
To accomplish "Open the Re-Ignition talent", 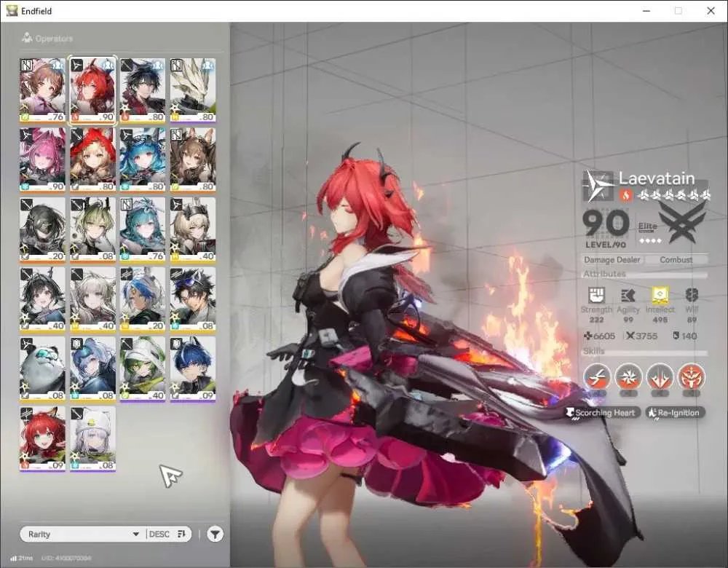I will pos(676,412).
